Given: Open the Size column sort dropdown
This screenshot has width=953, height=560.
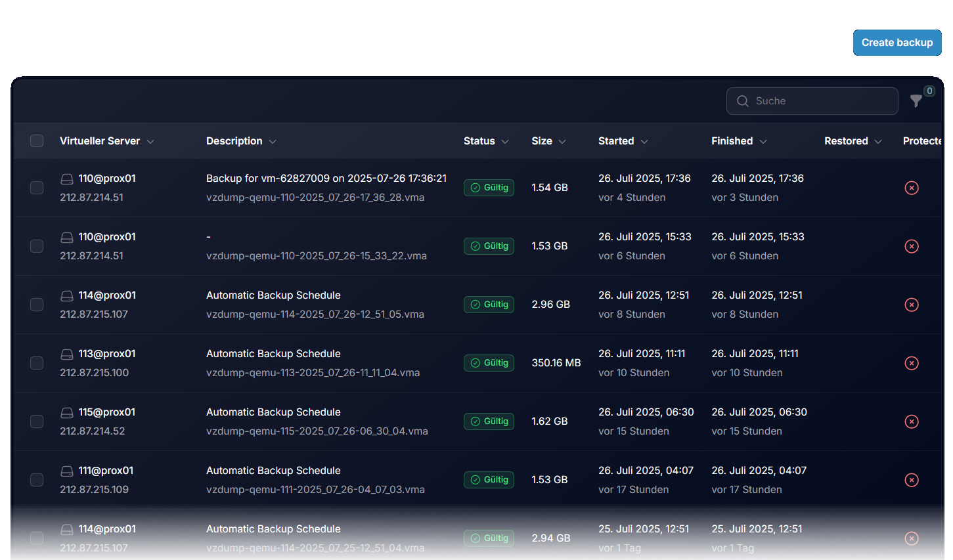Looking at the screenshot, I should [x=563, y=141].
